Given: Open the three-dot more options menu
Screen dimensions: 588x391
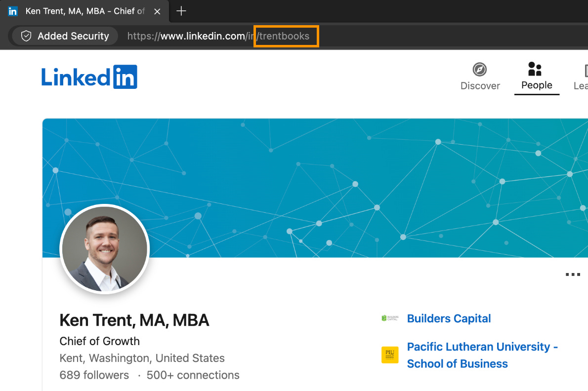Looking at the screenshot, I should tap(573, 274).
